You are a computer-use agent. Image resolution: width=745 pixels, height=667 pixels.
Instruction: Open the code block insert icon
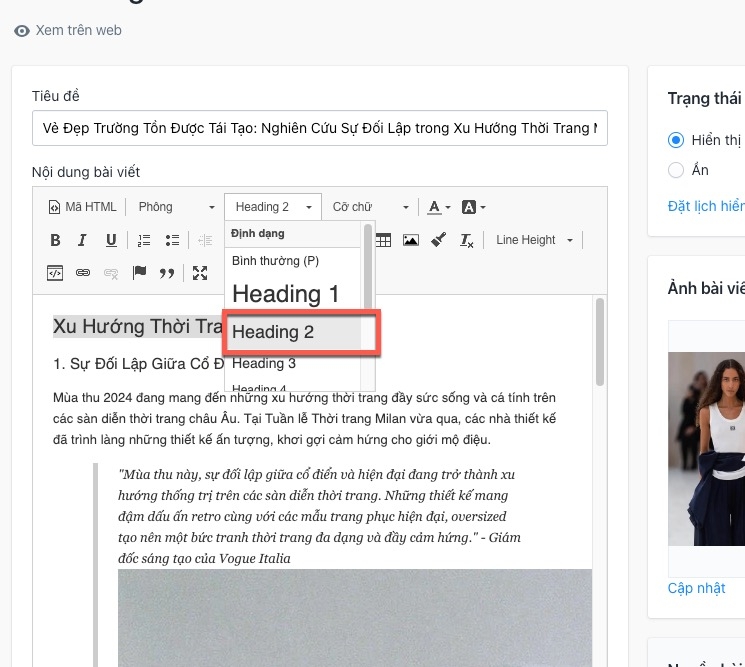[x=55, y=273]
